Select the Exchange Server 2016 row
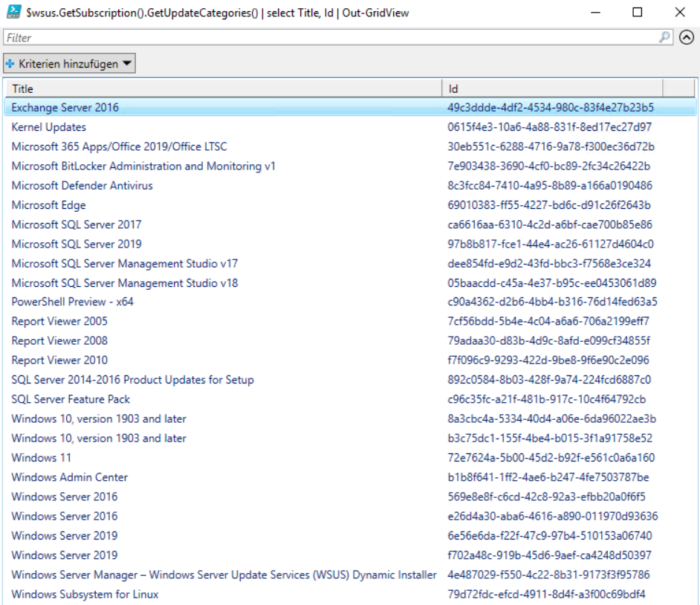700x605 pixels. pyautogui.click(x=350, y=108)
